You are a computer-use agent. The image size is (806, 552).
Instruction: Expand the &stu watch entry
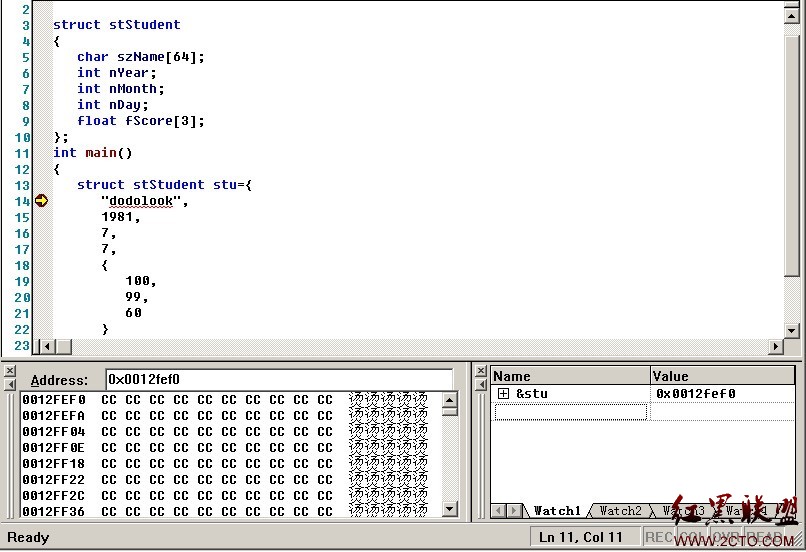[503, 394]
